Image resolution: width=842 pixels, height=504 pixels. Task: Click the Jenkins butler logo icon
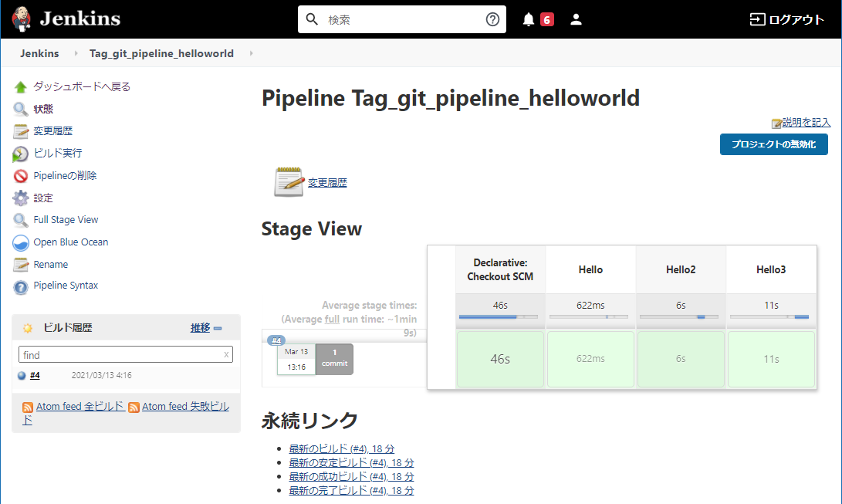point(22,19)
